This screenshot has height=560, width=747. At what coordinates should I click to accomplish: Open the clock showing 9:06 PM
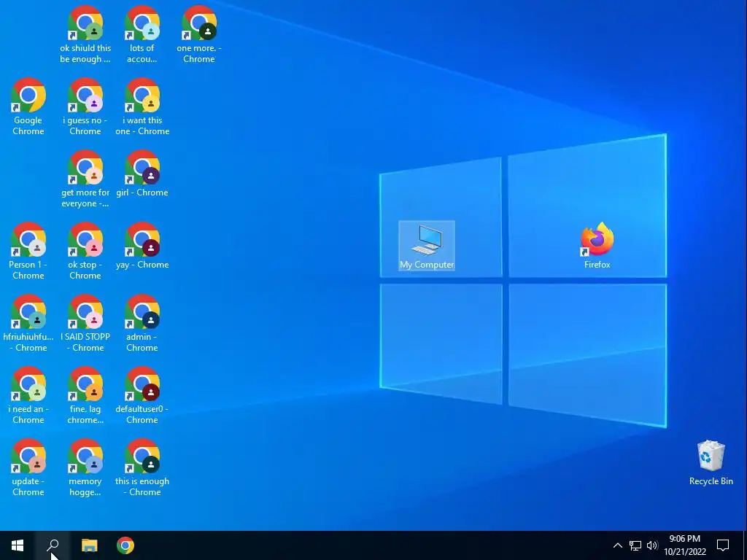[685, 545]
